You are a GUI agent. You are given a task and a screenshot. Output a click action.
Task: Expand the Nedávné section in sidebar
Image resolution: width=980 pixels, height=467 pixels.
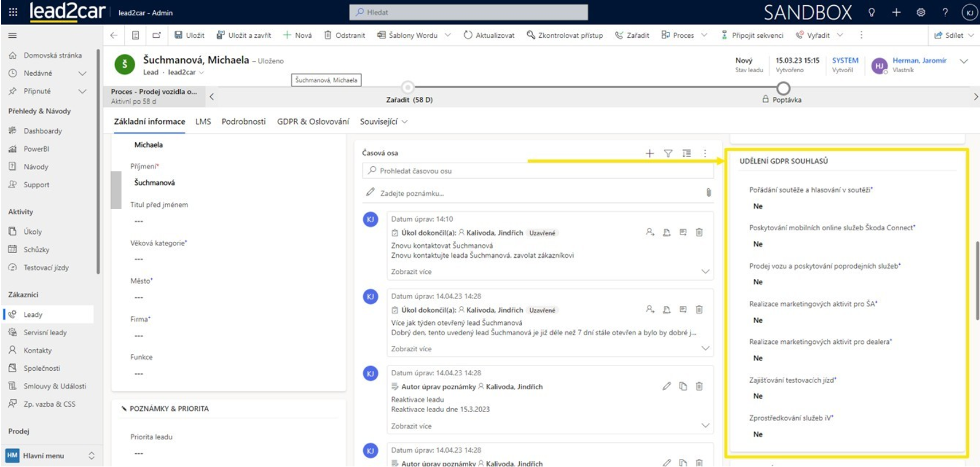[82, 73]
